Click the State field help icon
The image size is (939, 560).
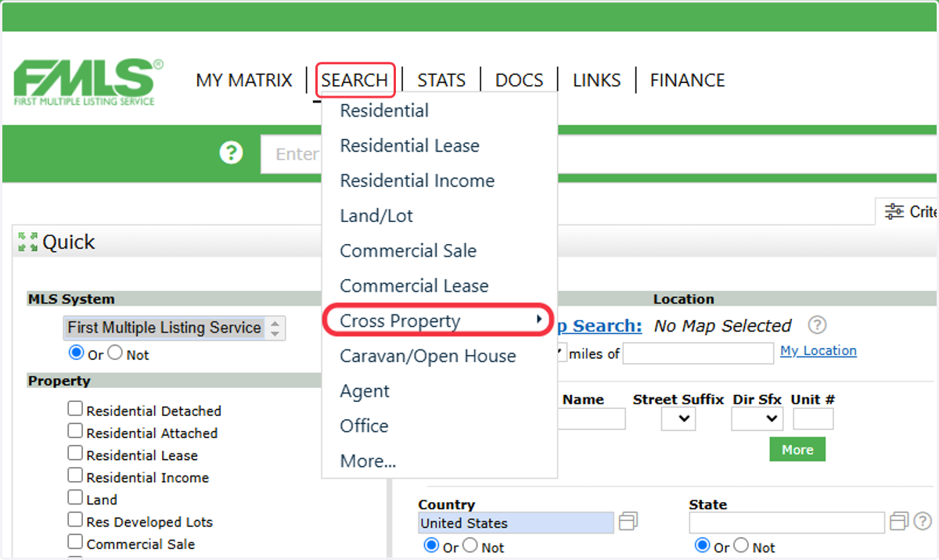pos(923,521)
